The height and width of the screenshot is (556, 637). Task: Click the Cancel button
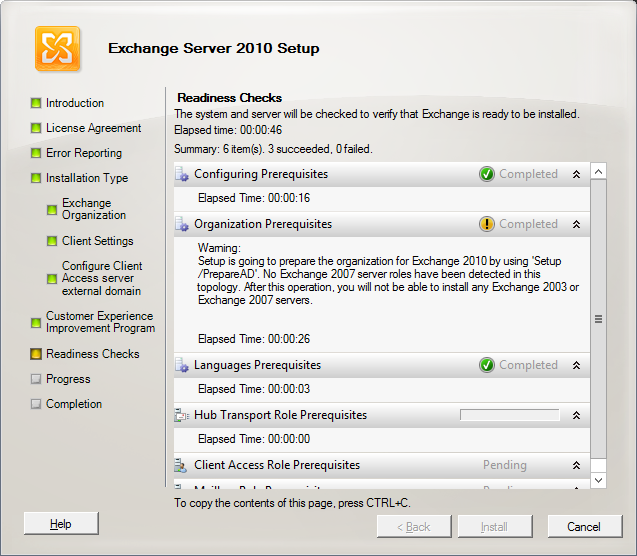(584, 527)
